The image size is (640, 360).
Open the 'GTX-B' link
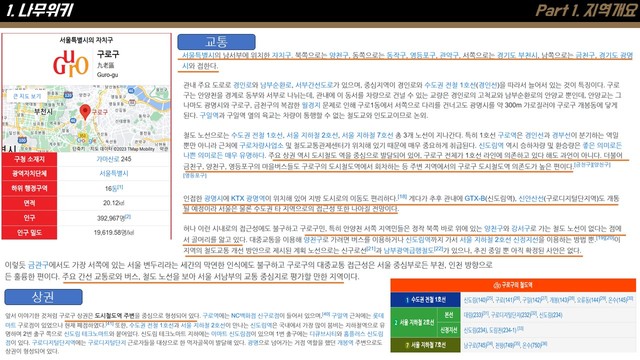(474, 198)
